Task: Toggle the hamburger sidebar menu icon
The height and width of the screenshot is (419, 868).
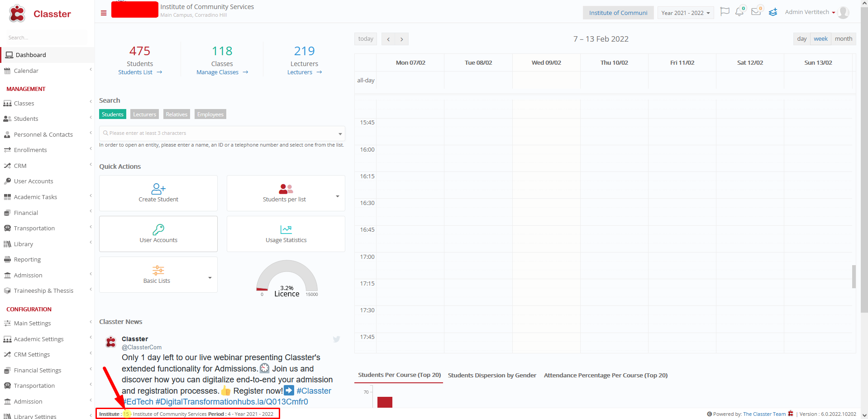Action: tap(104, 13)
